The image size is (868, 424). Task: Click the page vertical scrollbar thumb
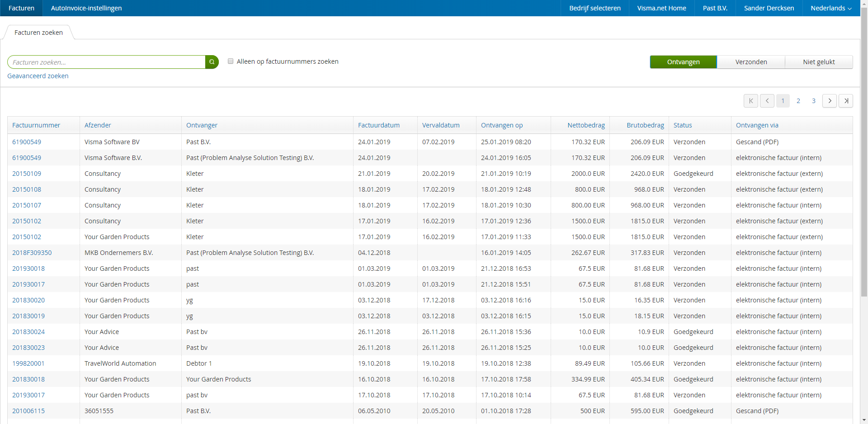(x=864, y=152)
